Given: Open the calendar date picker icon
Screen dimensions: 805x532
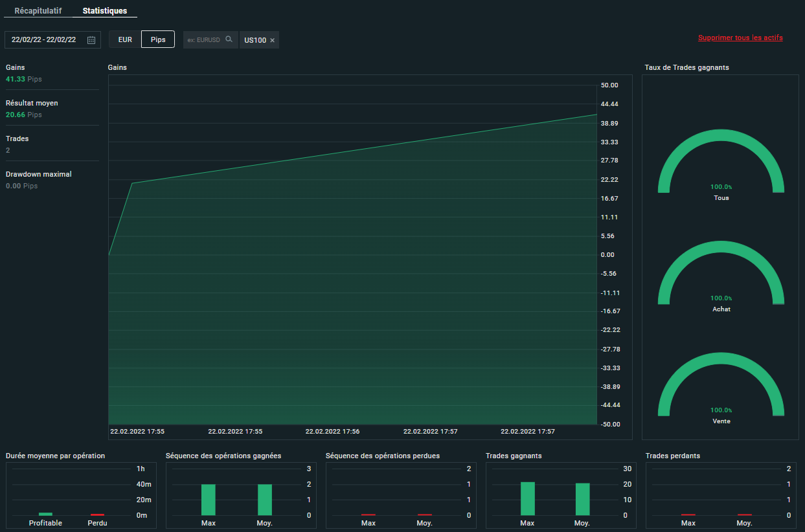Looking at the screenshot, I should [x=91, y=40].
